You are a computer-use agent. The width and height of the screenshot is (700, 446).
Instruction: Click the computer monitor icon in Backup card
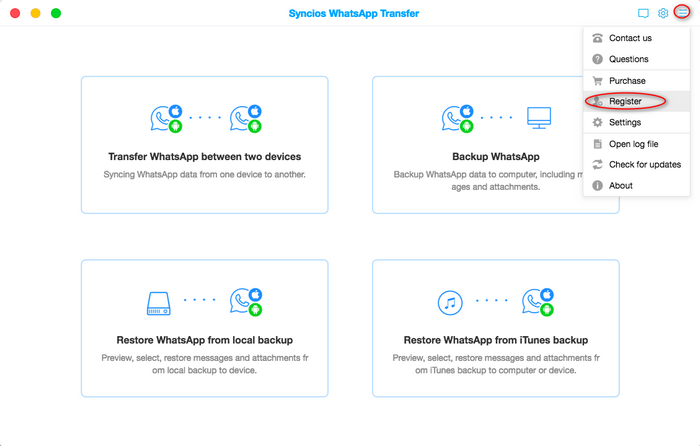539,118
